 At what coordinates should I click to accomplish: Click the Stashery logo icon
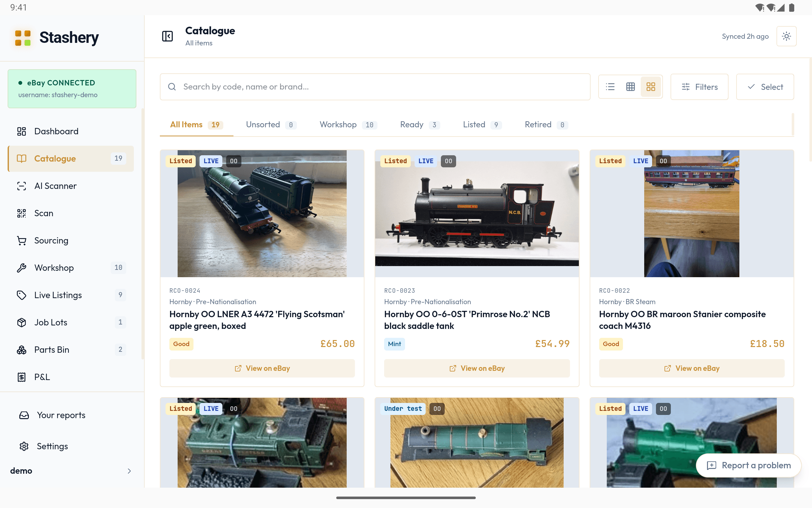tap(23, 38)
